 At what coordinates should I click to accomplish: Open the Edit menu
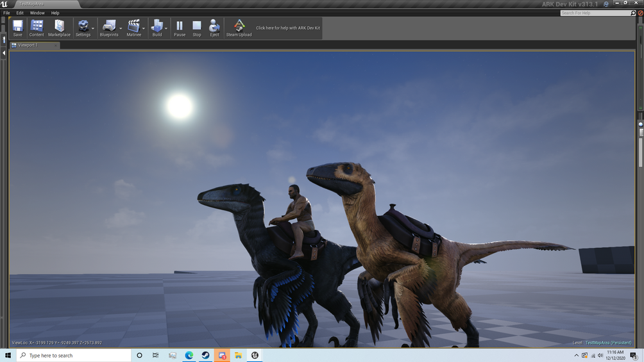coord(20,13)
